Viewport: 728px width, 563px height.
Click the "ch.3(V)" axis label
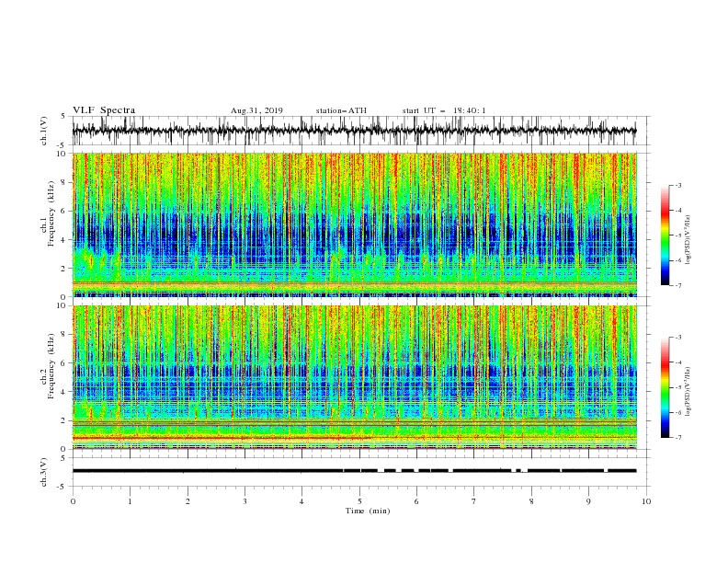[x=44, y=472]
